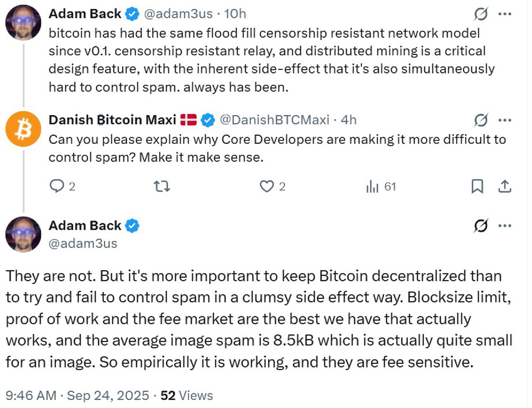Click Adam Back's verified badge

click(x=132, y=14)
